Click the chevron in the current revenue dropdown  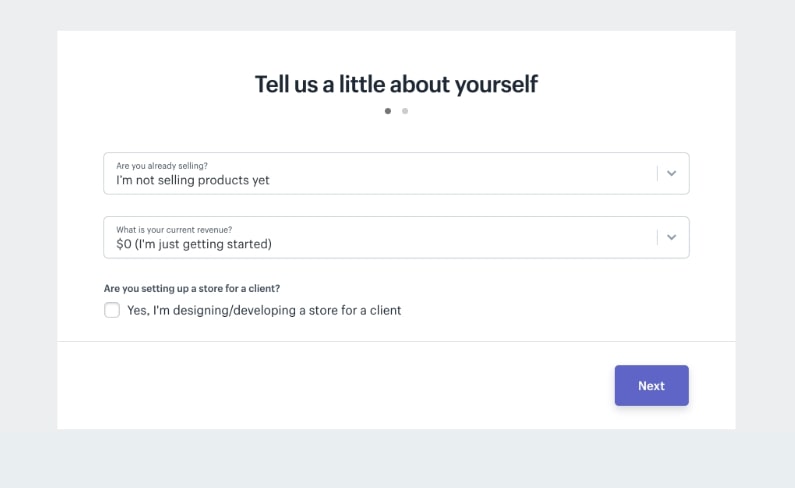[x=672, y=237]
